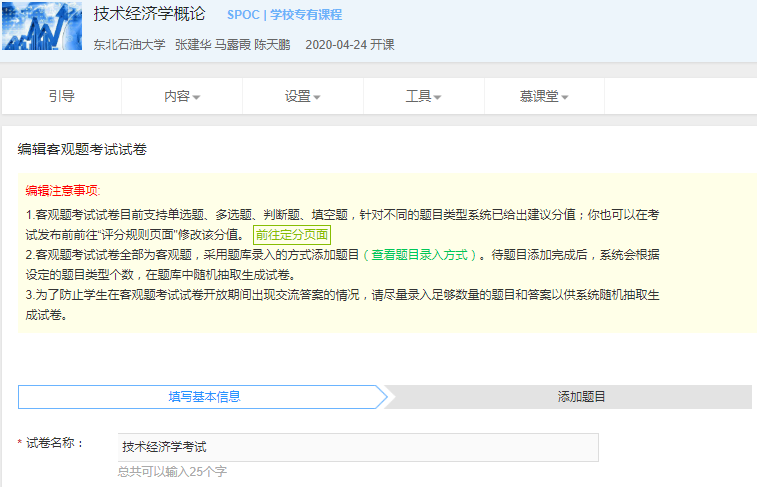Click the 2020-04-24 开课 date text
Image resolution: width=757 pixels, height=487 pixels.
(349, 45)
